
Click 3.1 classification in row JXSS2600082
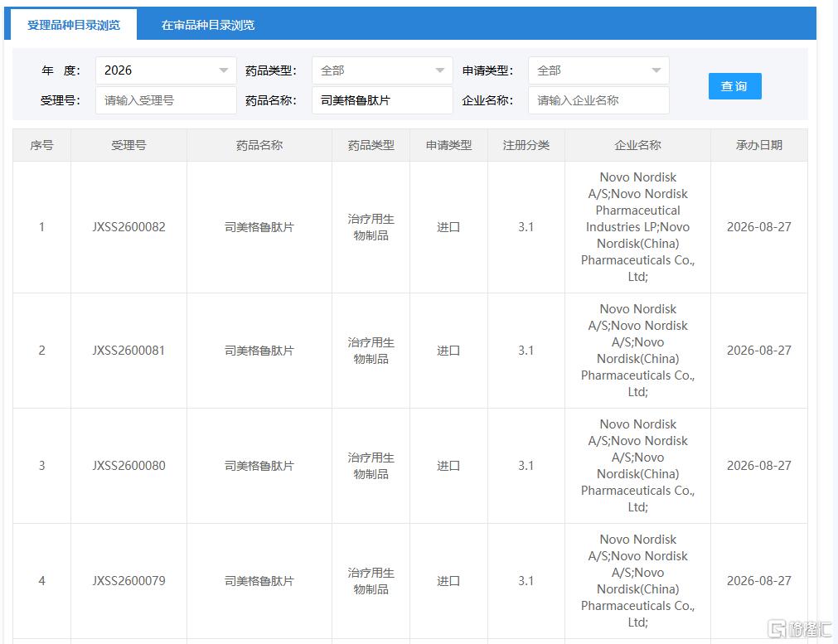coord(526,227)
